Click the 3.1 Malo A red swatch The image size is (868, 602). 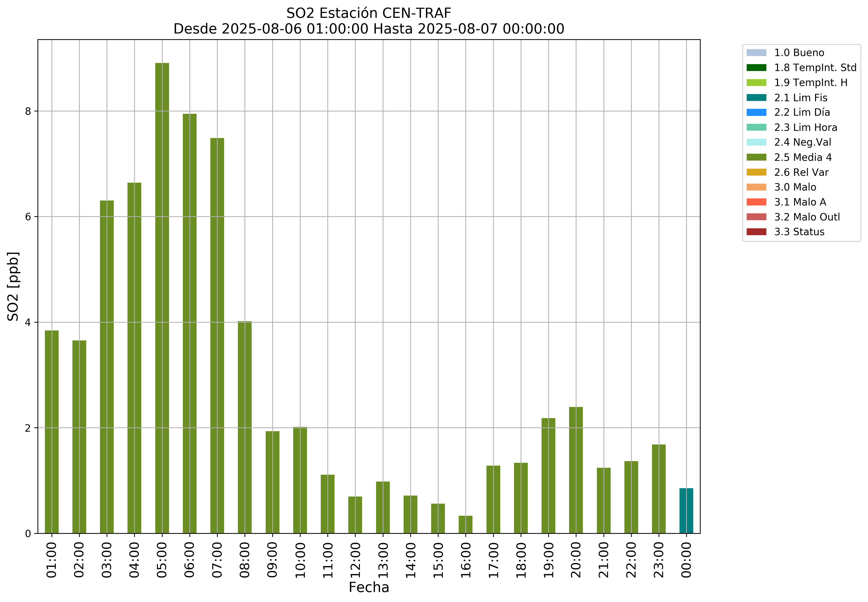pos(756,202)
